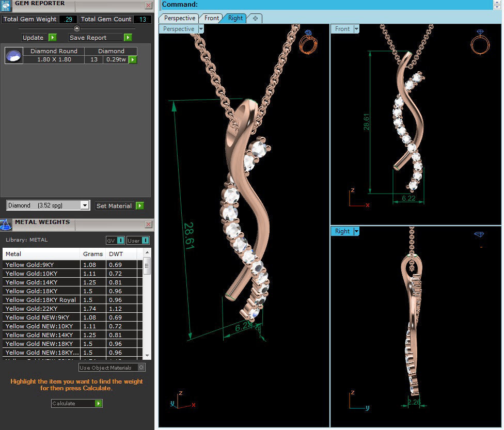The height and width of the screenshot is (430, 504).
Task: Click the Save Report button
Action: point(97,38)
